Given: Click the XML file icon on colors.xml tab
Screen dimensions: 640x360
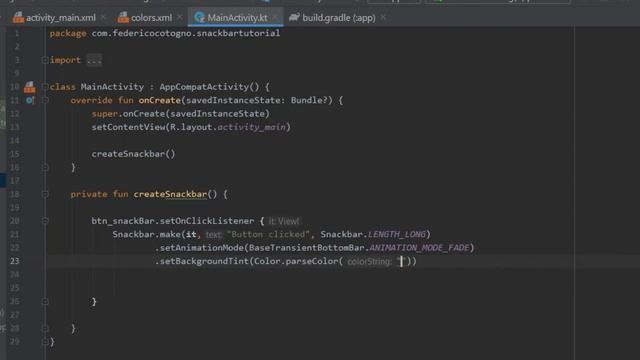Looking at the screenshot, I should click(x=123, y=17).
